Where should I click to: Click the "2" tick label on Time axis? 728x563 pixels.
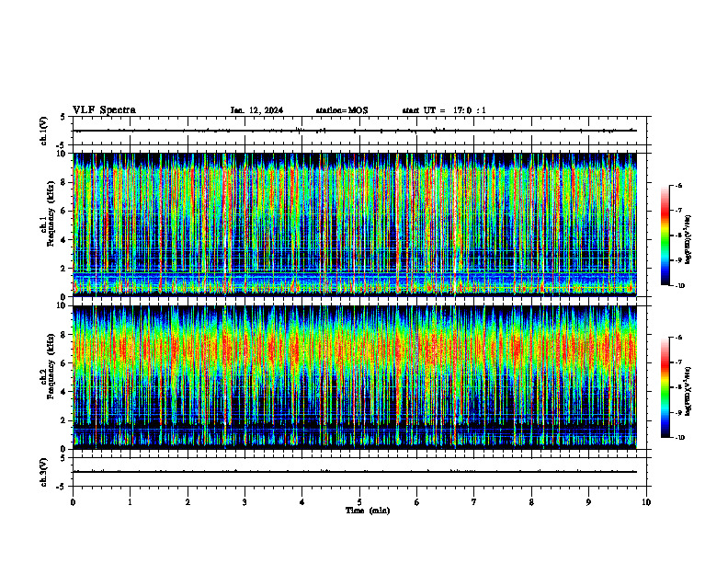pos(188,502)
